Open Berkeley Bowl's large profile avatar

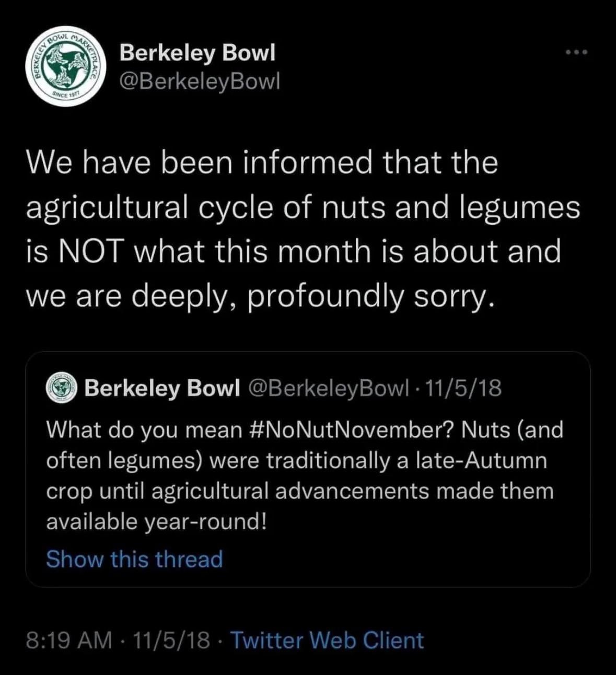(x=66, y=66)
